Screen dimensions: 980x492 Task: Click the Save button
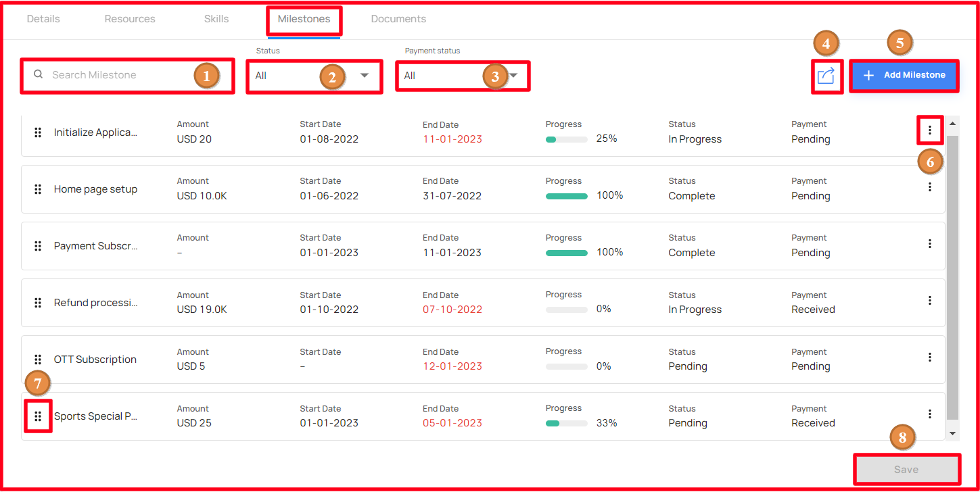coord(906,469)
